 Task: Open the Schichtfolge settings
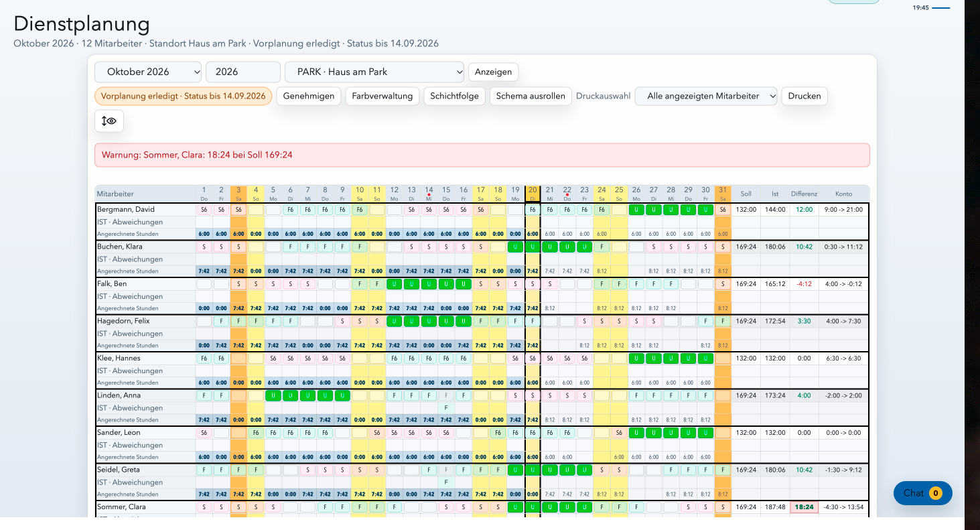coord(455,96)
